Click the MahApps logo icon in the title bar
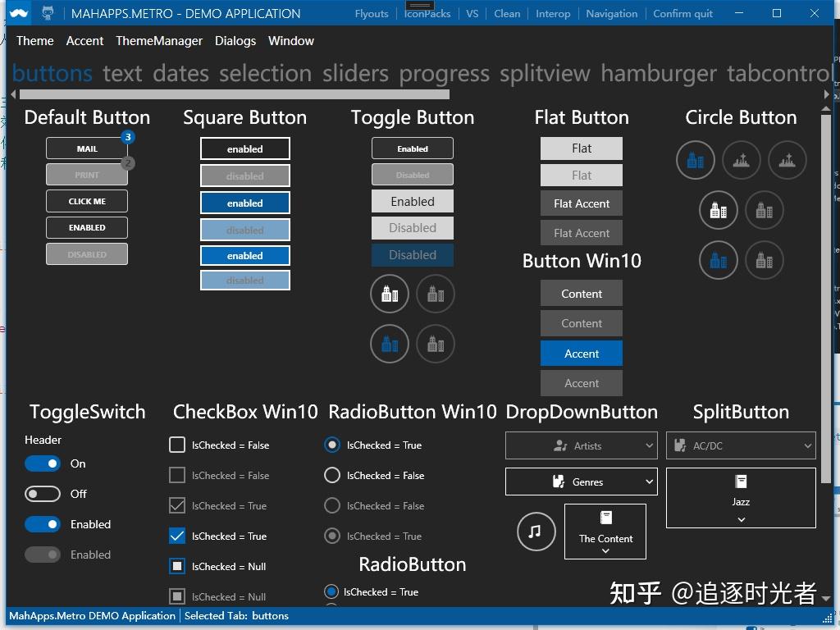Screen dimensions: 840x630 (x=19, y=13)
